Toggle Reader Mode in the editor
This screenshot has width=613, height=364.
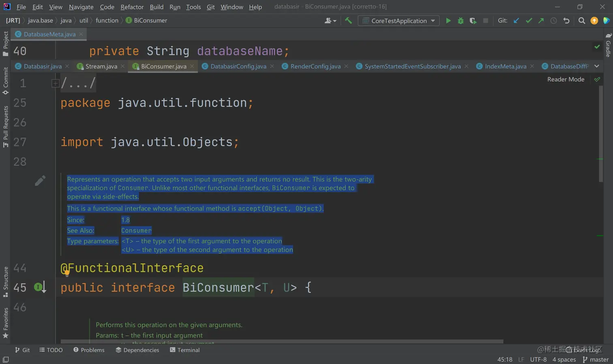(566, 79)
